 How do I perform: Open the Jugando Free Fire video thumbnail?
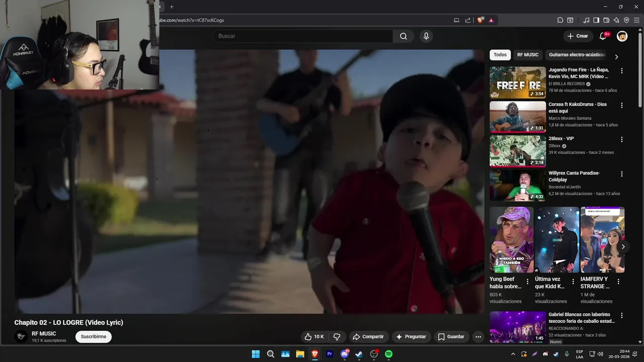point(518,82)
